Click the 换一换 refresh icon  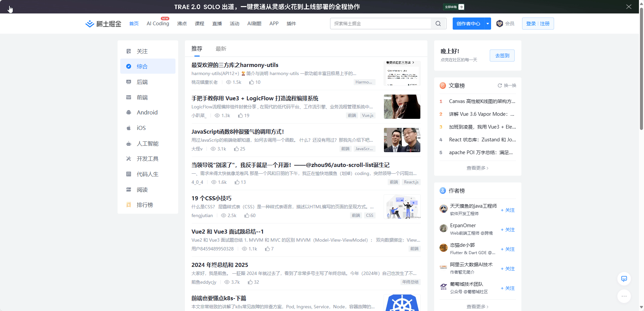(x=500, y=85)
